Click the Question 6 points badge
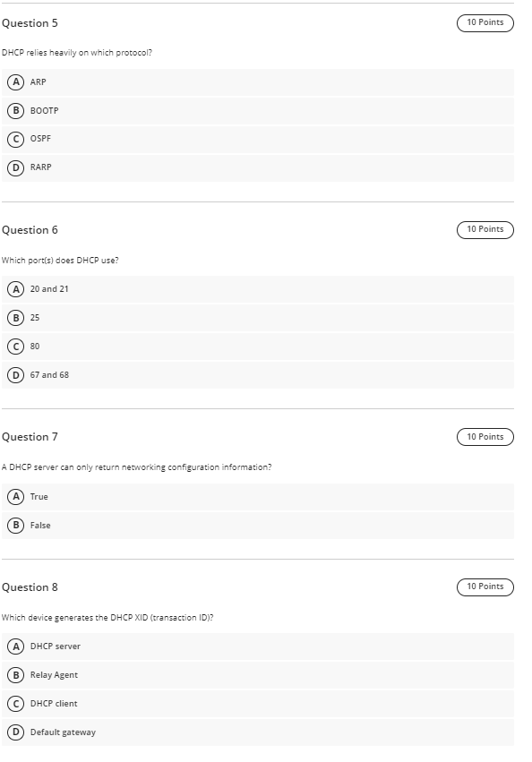 click(485, 230)
